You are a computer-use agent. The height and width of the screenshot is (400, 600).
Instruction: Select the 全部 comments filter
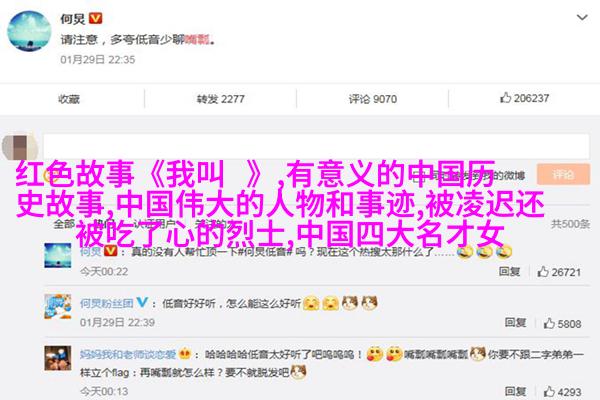[64, 224]
